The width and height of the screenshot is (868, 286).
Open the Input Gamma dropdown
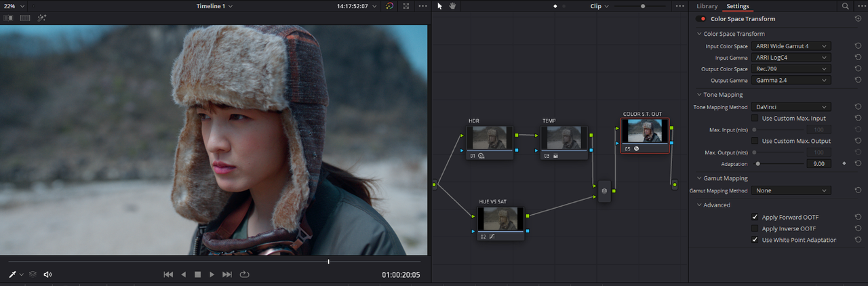791,58
